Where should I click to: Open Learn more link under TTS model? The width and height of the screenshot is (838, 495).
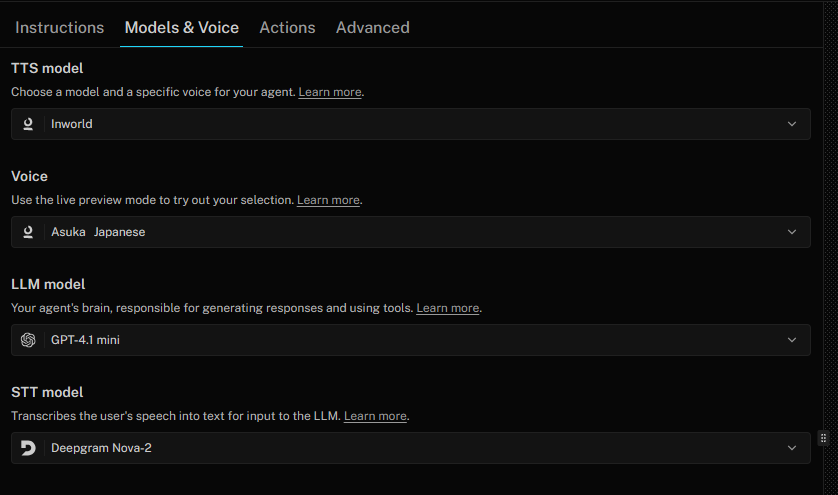point(330,92)
